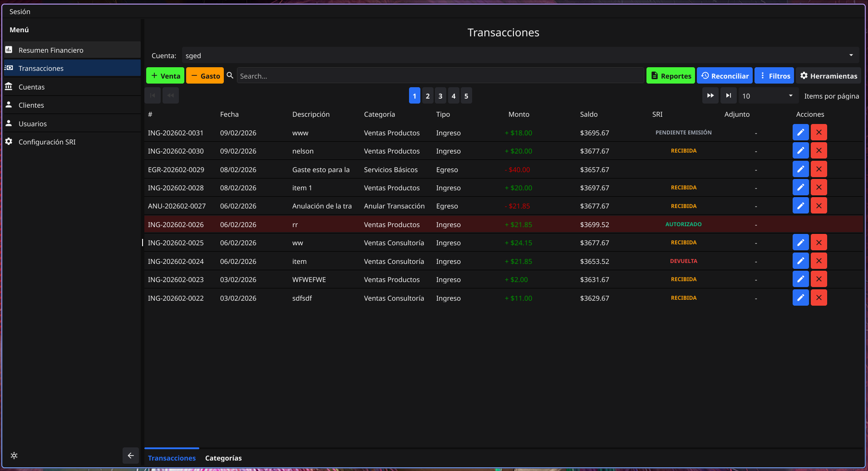Open Resumen Financiero from the sidebar

coord(51,50)
